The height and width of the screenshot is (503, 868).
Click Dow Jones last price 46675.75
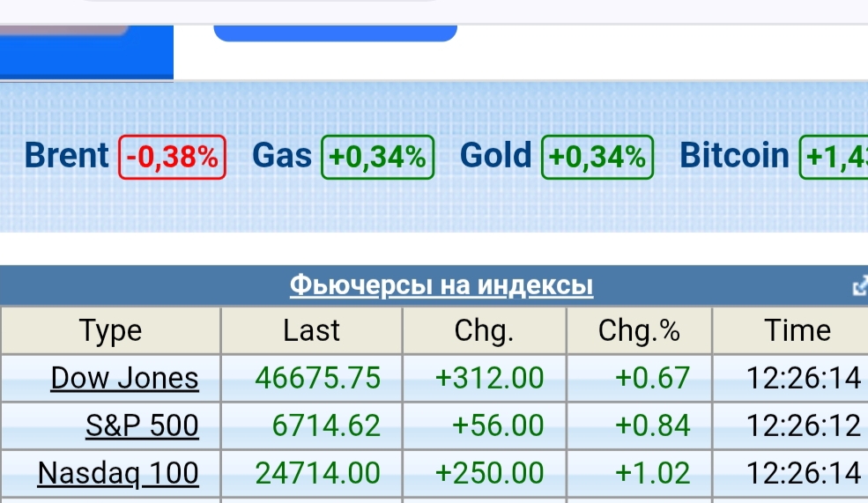(x=318, y=378)
